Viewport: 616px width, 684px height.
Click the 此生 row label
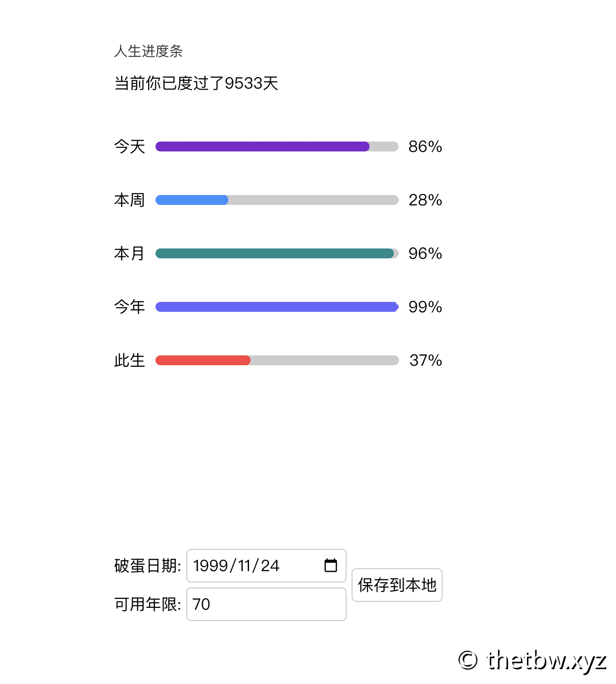[x=129, y=360]
